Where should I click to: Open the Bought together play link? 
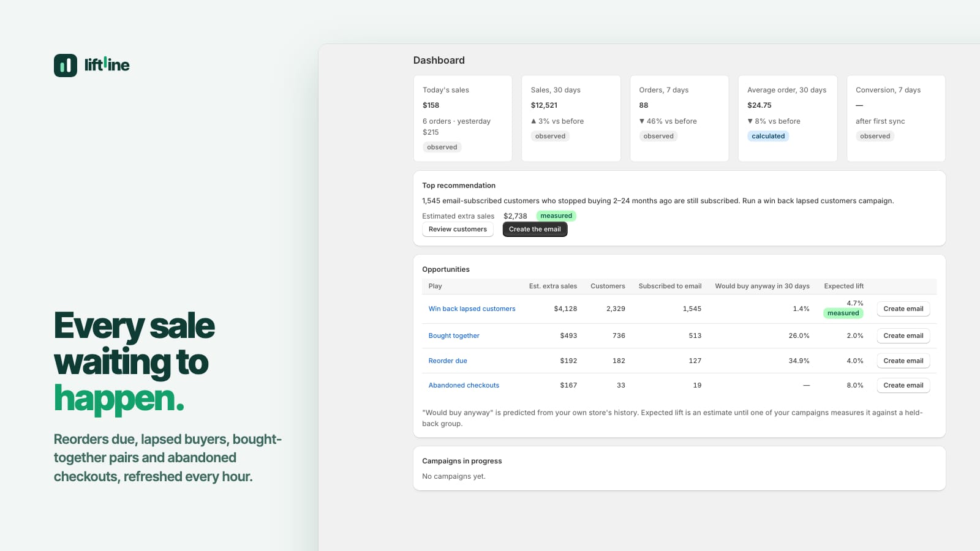click(454, 336)
